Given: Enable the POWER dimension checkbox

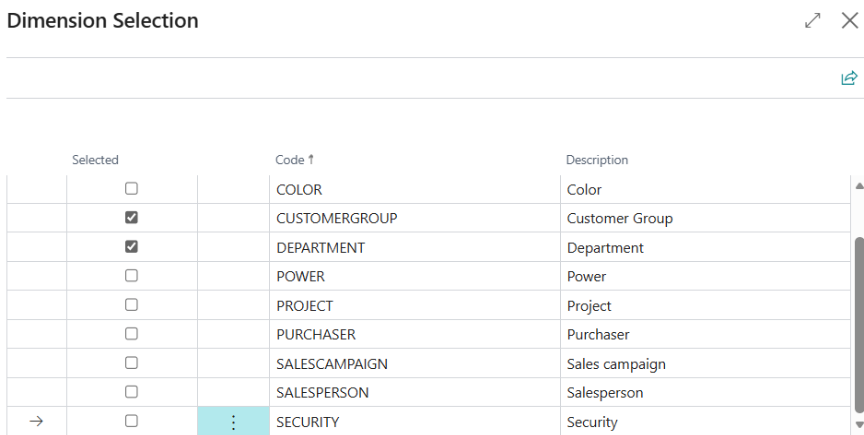Looking at the screenshot, I should 131,276.
